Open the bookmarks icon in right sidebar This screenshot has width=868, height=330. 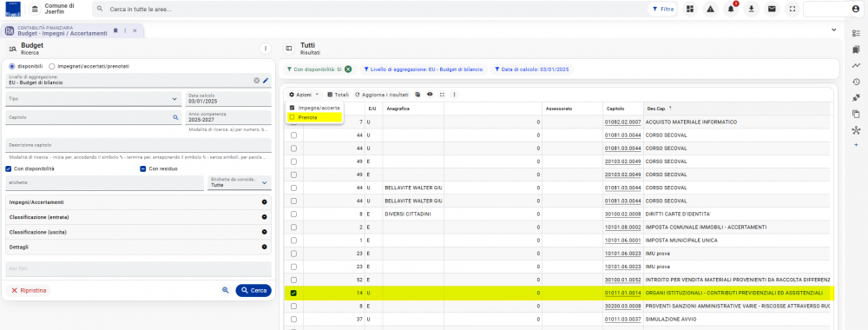(x=856, y=49)
